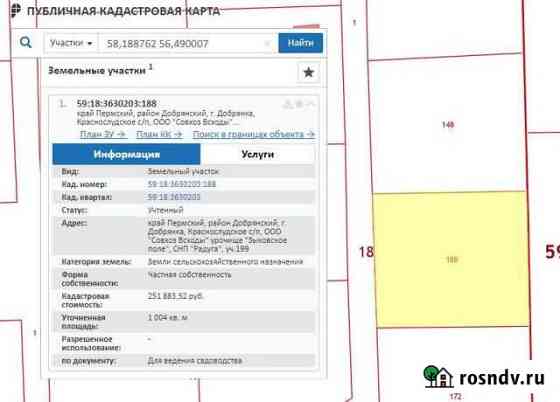
Task: Click "Поиск в границах объекта" link
Action: click(254, 134)
